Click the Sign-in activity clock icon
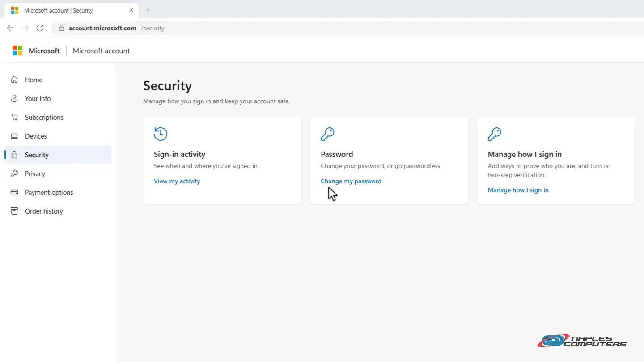The image size is (644, 362). 160,134
